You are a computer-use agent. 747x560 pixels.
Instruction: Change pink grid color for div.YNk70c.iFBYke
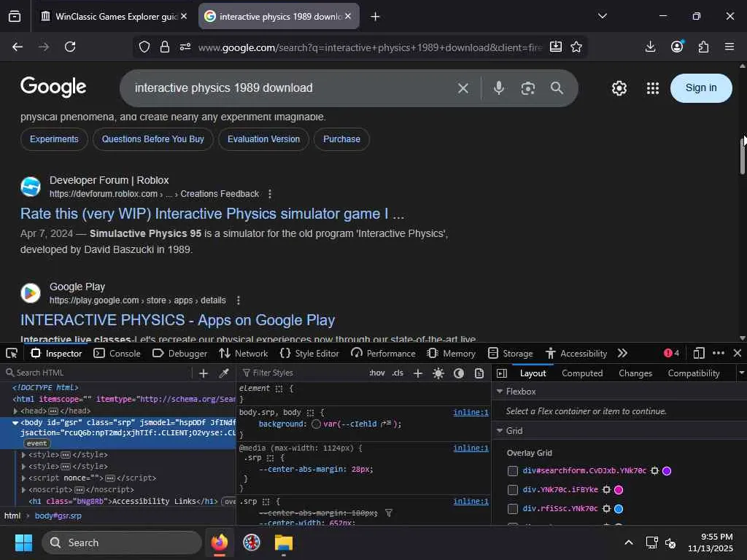[x=619, y=490]
